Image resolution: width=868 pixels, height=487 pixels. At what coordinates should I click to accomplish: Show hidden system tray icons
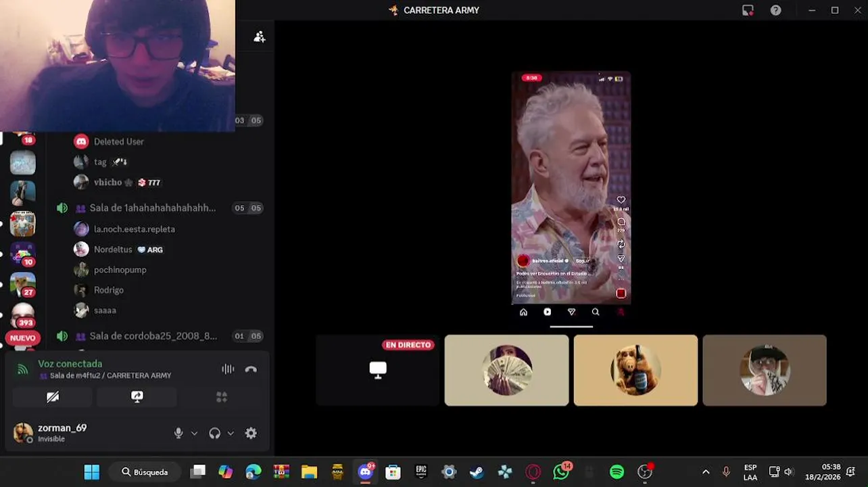coord(706,472)
